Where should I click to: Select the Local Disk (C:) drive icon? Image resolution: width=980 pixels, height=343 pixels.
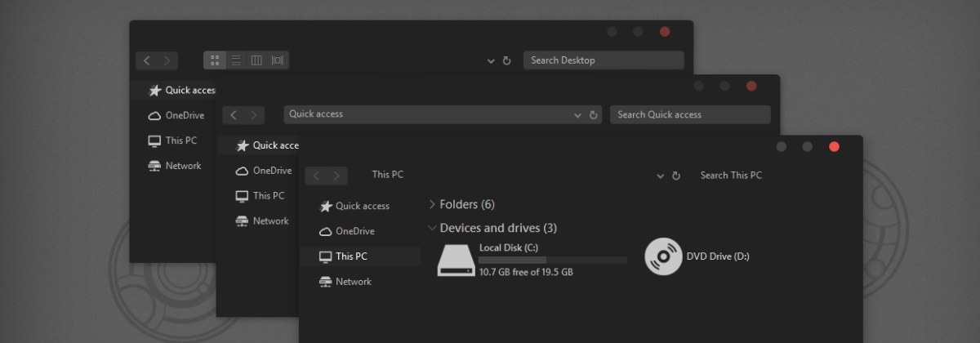(456, 260)
